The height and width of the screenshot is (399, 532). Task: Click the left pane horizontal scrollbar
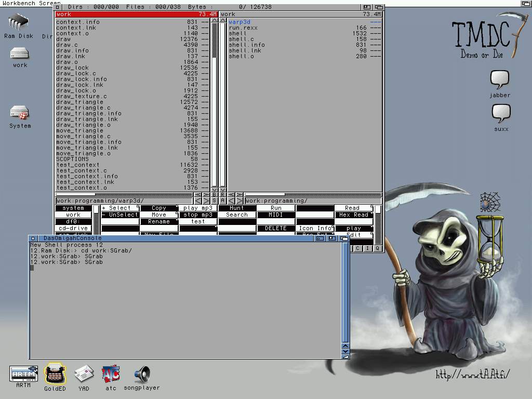point(124,194)
